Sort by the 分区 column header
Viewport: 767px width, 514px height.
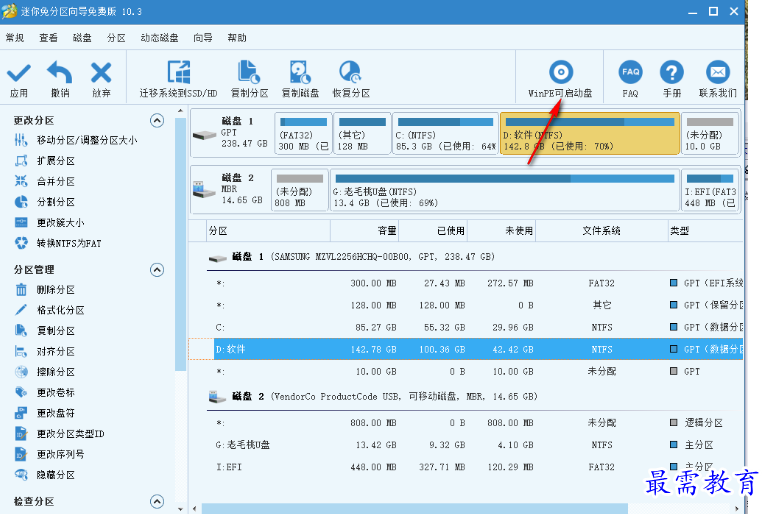click(268, 231)
